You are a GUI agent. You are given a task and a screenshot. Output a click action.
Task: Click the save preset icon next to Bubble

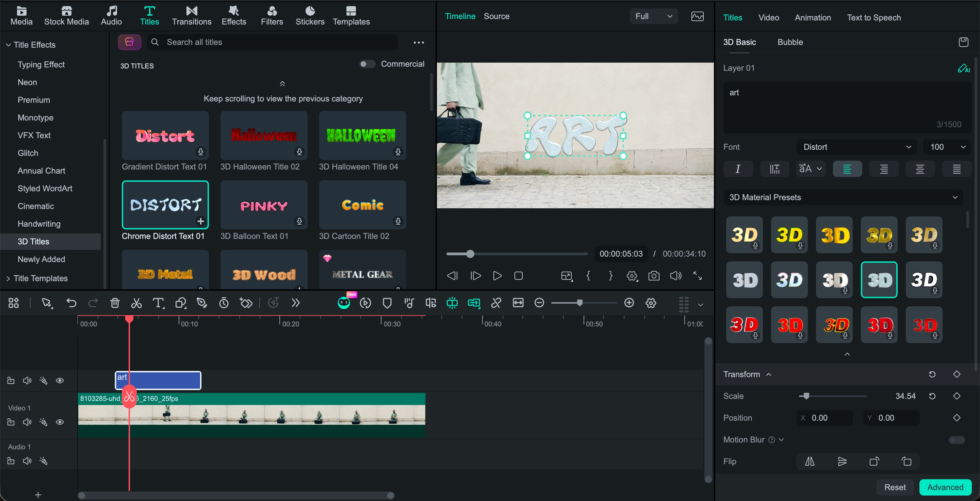[963, 42]
